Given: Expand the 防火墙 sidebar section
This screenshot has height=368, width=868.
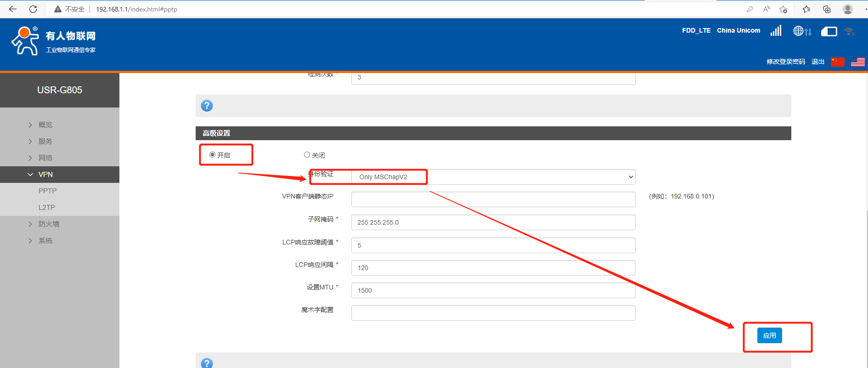Looking at the screenshot, I should [49, 224].
